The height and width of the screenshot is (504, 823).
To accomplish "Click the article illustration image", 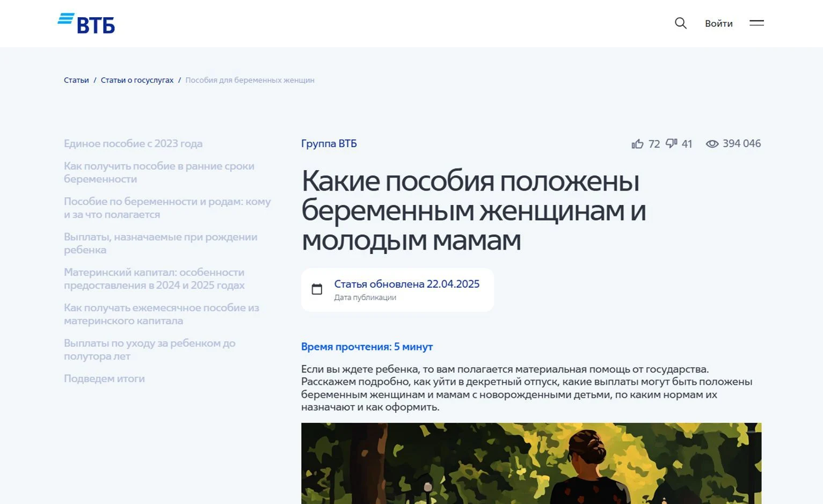I will tap(531, 463).
